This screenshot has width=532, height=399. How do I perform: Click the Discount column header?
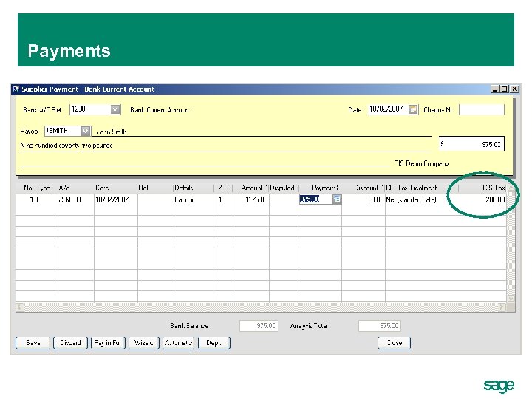(x=364, y=188)
